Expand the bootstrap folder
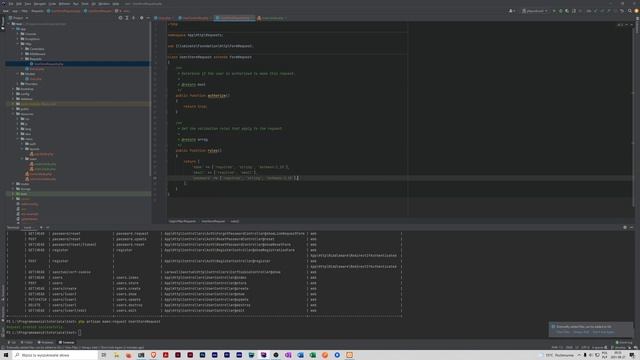 coord(13,89)
